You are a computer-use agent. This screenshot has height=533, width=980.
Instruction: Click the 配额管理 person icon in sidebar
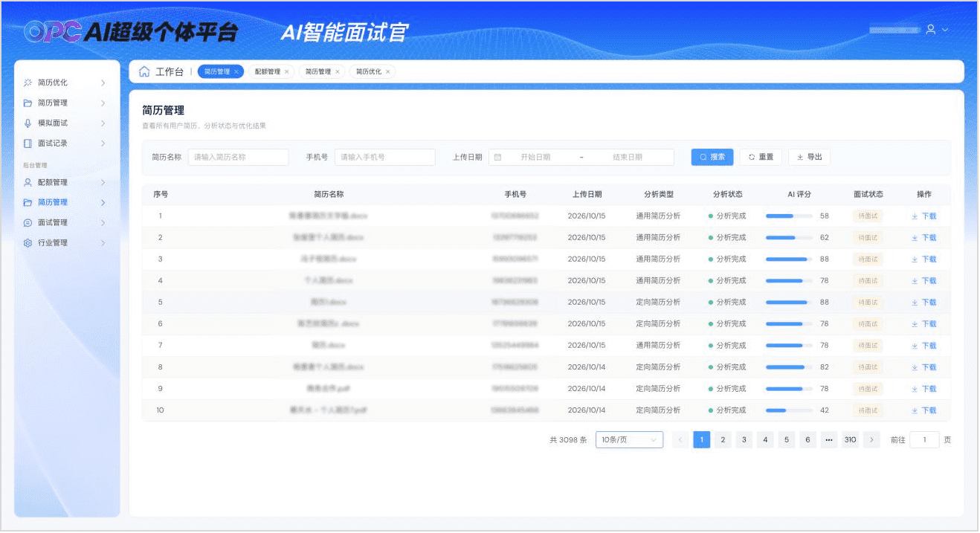pyautogui.click(x=28, y=182)
